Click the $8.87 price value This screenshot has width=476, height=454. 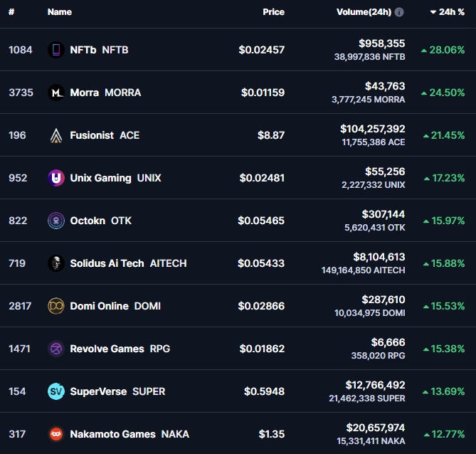pos(271,135)
